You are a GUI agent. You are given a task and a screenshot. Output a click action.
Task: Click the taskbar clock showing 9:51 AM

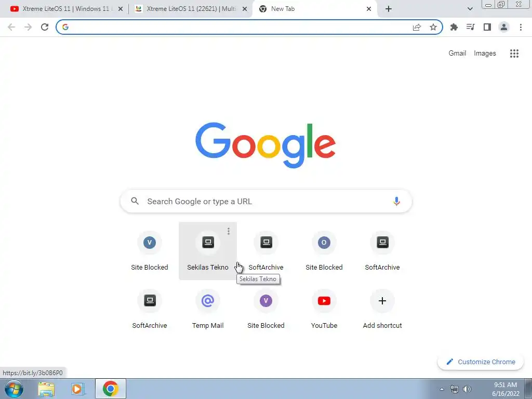coord(506,389)
